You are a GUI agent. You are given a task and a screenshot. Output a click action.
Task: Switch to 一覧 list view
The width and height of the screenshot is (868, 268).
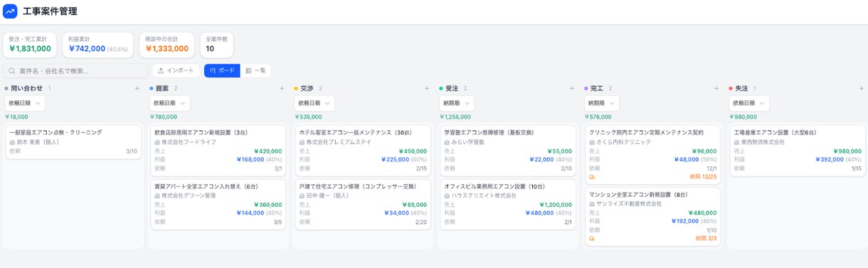click(x=255, y=70)
